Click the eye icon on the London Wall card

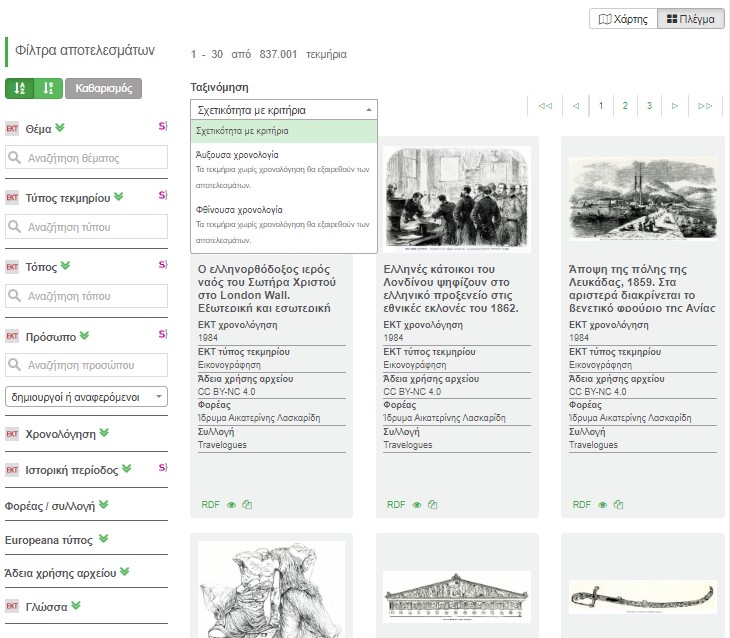(231, 505)
